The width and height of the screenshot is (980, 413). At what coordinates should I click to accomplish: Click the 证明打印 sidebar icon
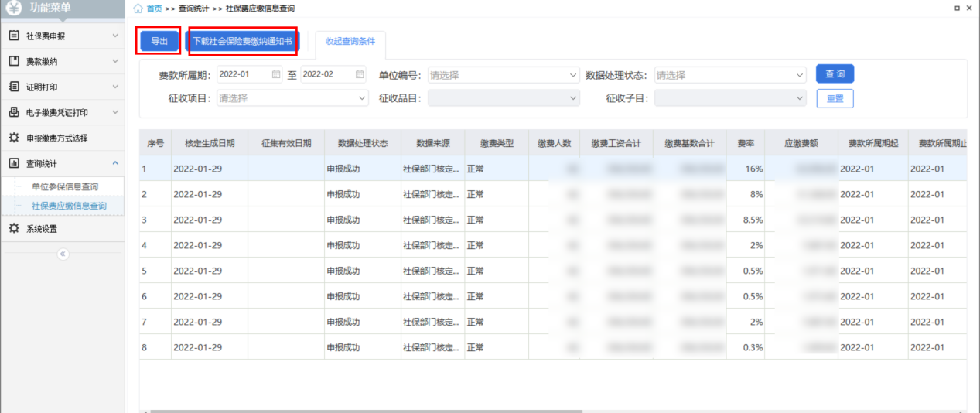[x=14, y=87]
